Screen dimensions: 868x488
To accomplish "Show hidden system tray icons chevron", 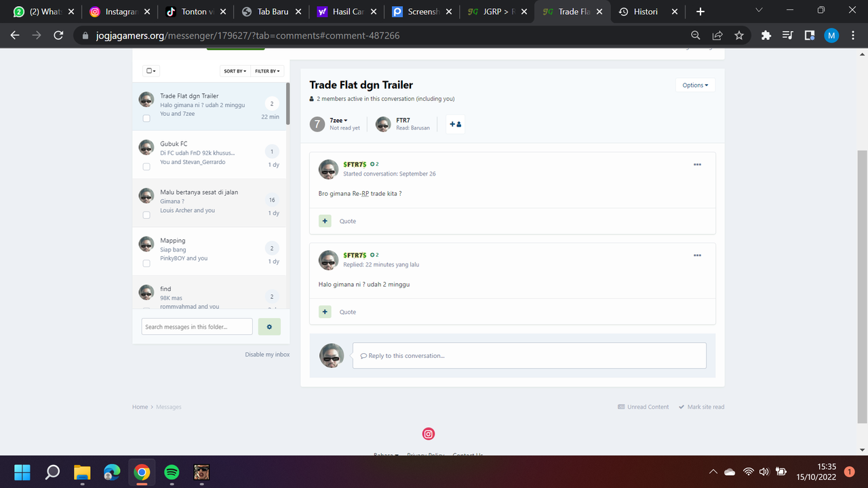I will pos(713,472).
